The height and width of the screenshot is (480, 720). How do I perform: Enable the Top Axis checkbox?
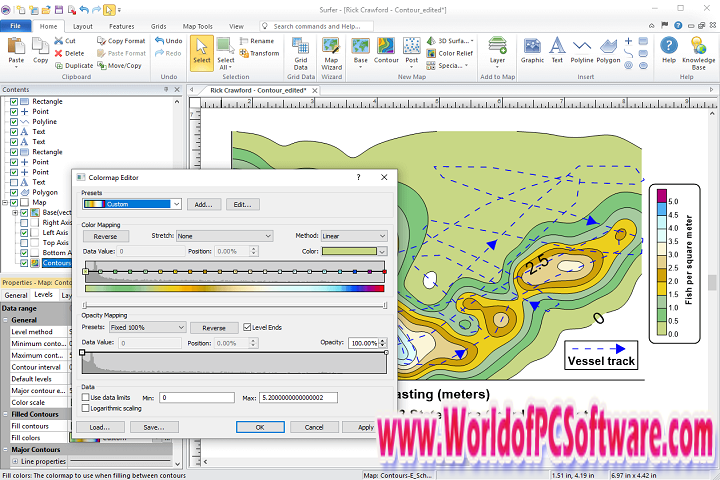pyautogui.click(x=24, y=243)
